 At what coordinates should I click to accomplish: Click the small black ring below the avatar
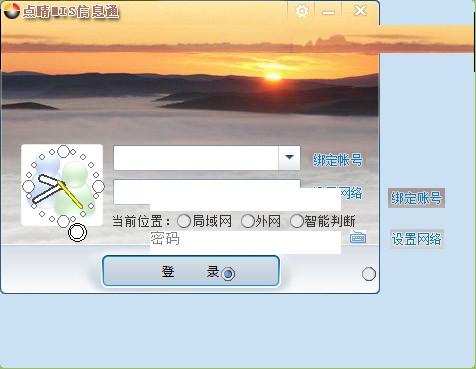pos(77,232)
